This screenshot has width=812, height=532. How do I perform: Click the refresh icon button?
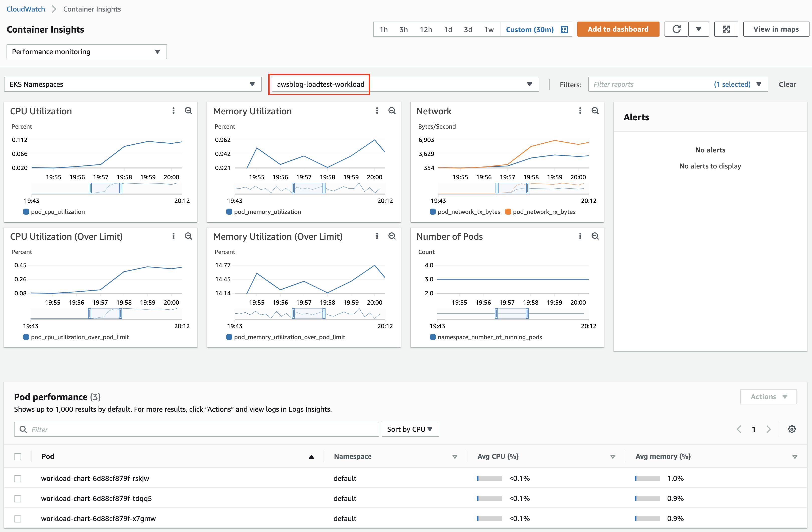point(676,29)
